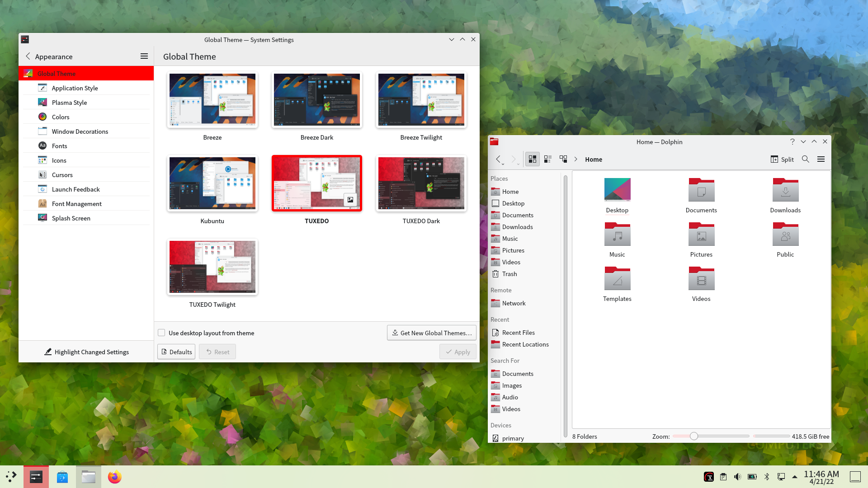Screen dimensions: 868x488
Task: Click the Apply button
Action: tap(458, 352)
